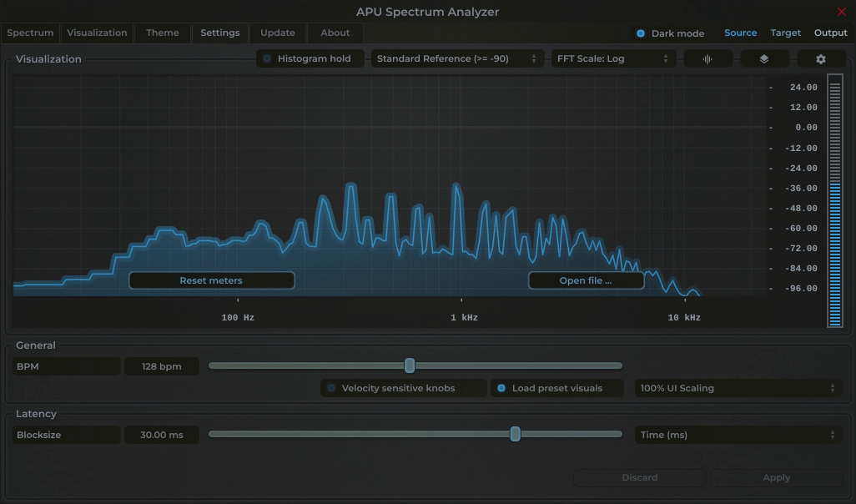Open the 100% UI Scaling dropdown
Screen dimensions: 856x504
[x=738, y=388]
